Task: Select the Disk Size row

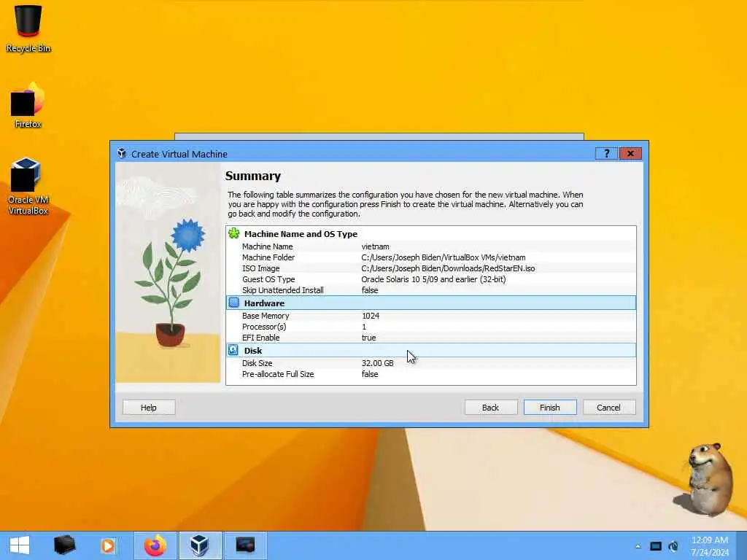Action: point(431,363)
